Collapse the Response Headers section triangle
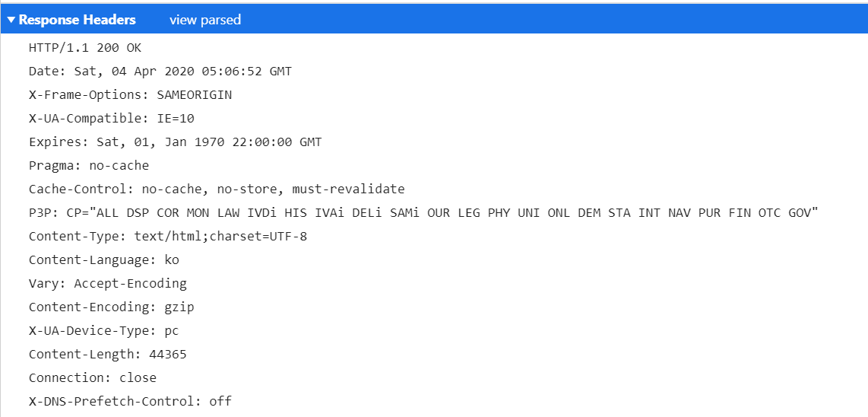Image resolution: width=868 pixels, height=417 pixels. pos(11,20)
